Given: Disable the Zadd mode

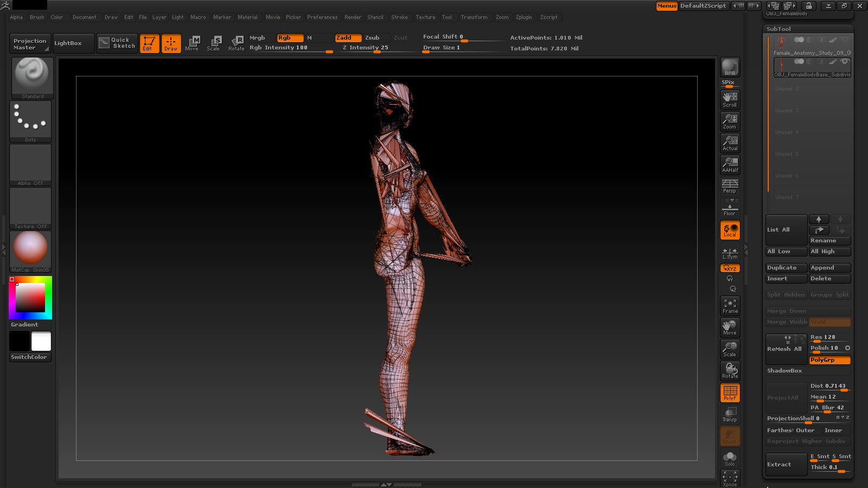Looking at the screenshot, I should [348, 38].
